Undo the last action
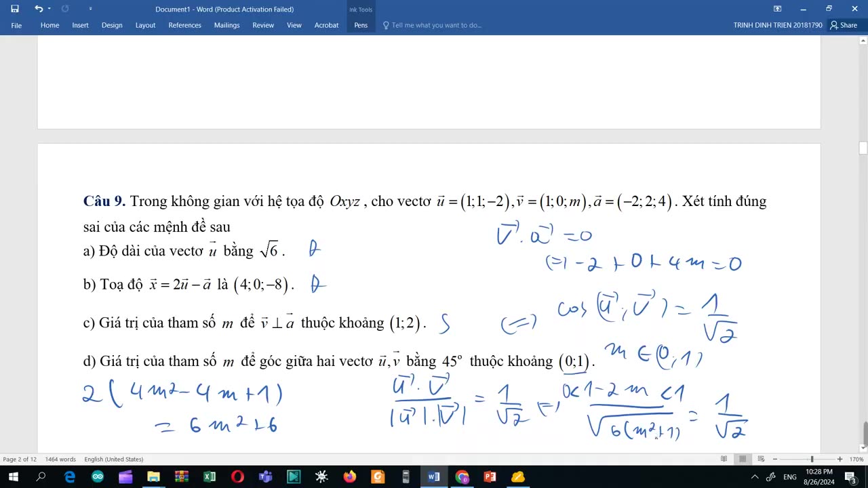 click(39, 9)
